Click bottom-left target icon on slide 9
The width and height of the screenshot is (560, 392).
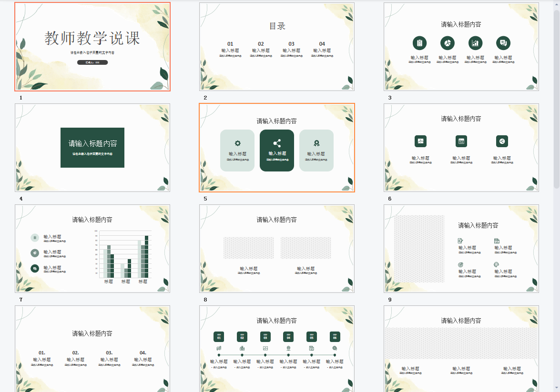click(460, 264)
